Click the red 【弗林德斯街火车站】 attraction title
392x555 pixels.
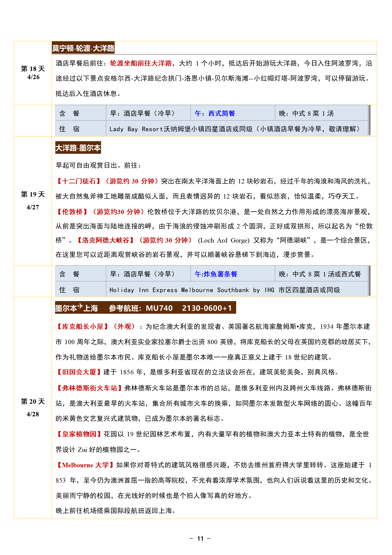(x=89, y=388)
